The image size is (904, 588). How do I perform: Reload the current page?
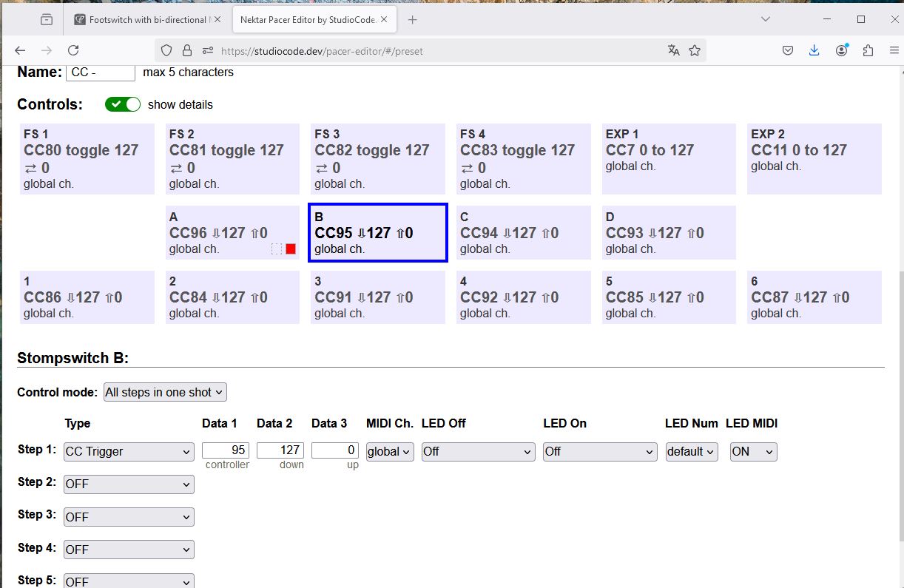tap(73, 50)
